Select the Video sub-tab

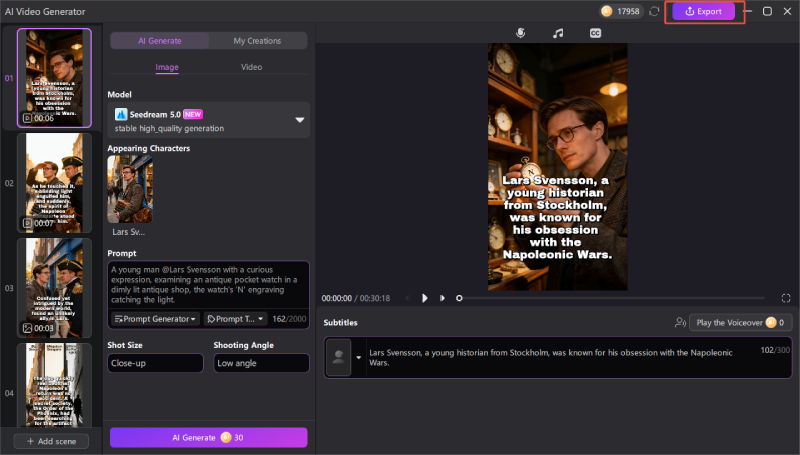(x=252, y=67)
